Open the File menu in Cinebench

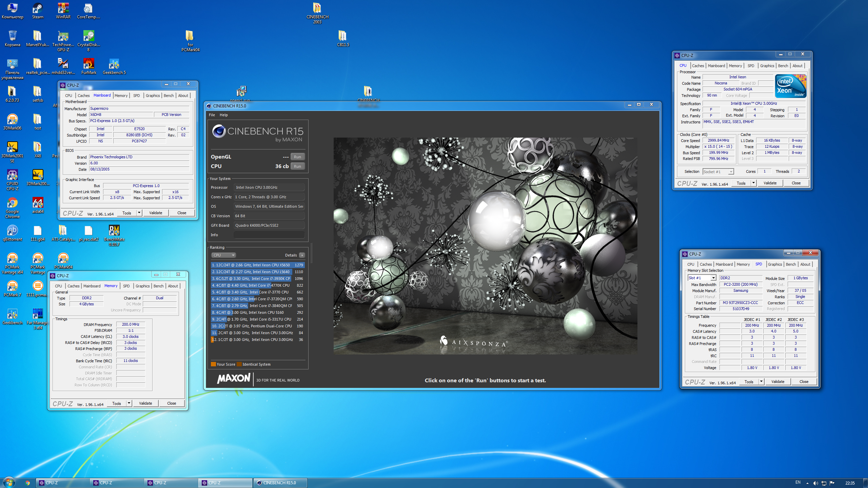tap(212, 115)
